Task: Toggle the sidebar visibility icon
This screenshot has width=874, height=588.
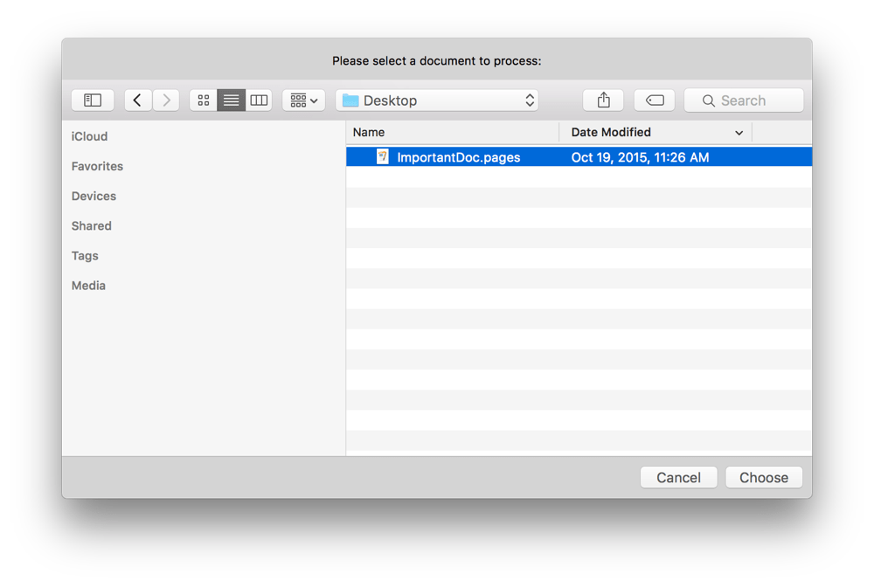Action: (x=92, y=100)
